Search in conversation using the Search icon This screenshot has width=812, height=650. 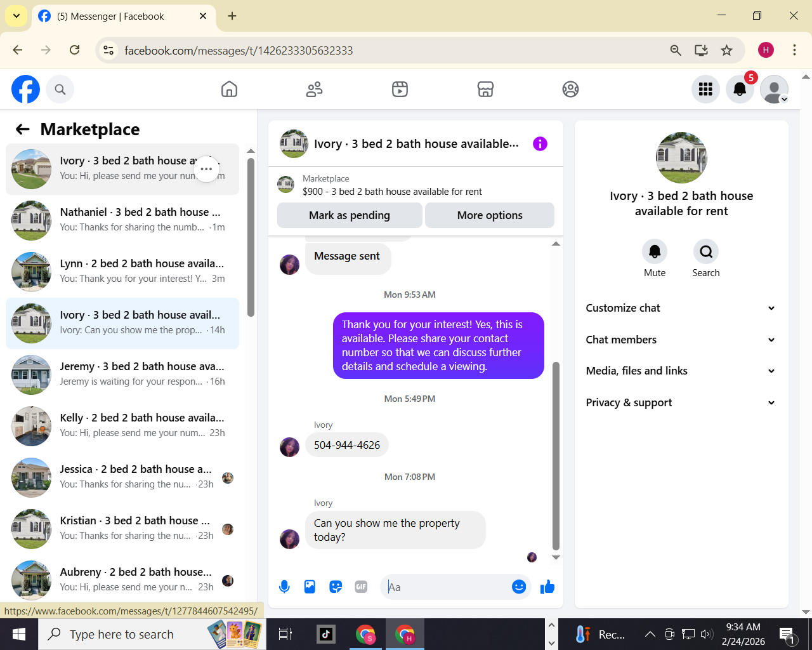pos(706,252)
